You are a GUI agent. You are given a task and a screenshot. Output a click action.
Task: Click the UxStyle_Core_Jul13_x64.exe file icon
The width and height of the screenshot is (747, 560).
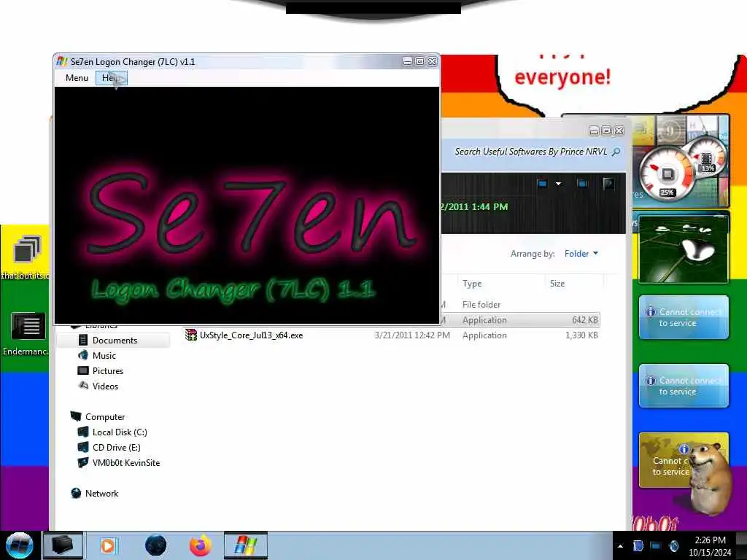pos(191,335)
